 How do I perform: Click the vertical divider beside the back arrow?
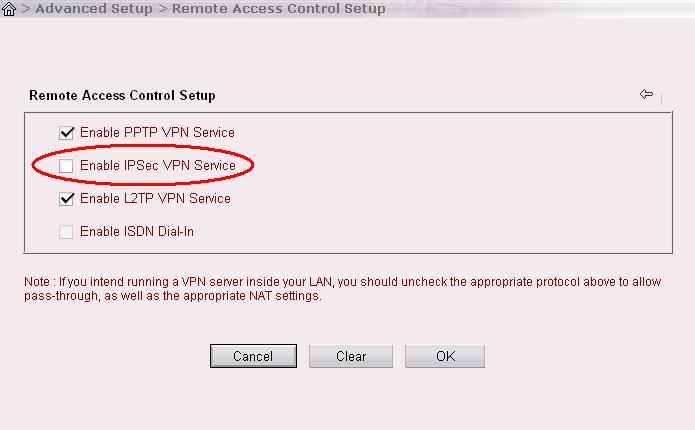pos(661,97)
